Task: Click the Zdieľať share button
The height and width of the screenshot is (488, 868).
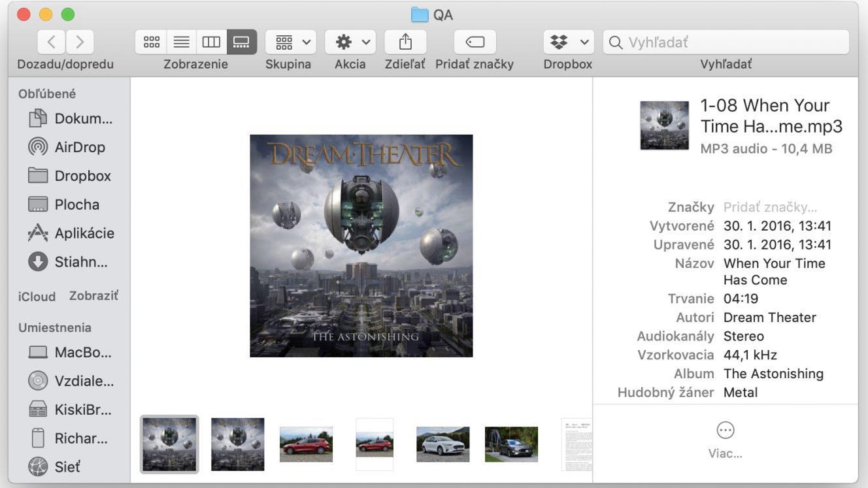Action: (x=405, y=42)
